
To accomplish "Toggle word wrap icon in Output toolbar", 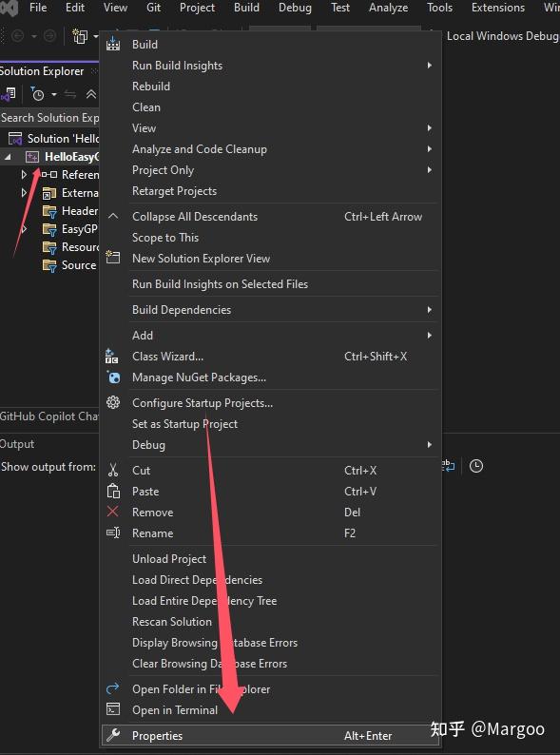I will (x=449, y=466).
